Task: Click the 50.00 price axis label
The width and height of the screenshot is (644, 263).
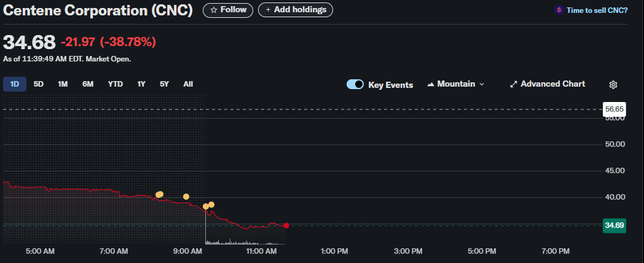Action: [x=615, y=144]
